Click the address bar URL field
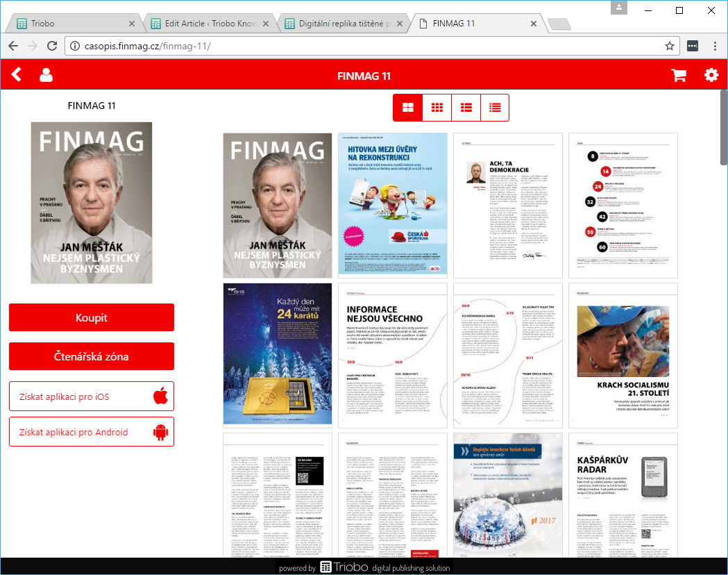The width and height of the screenshot is (728, 575). (x=361, y=46)
